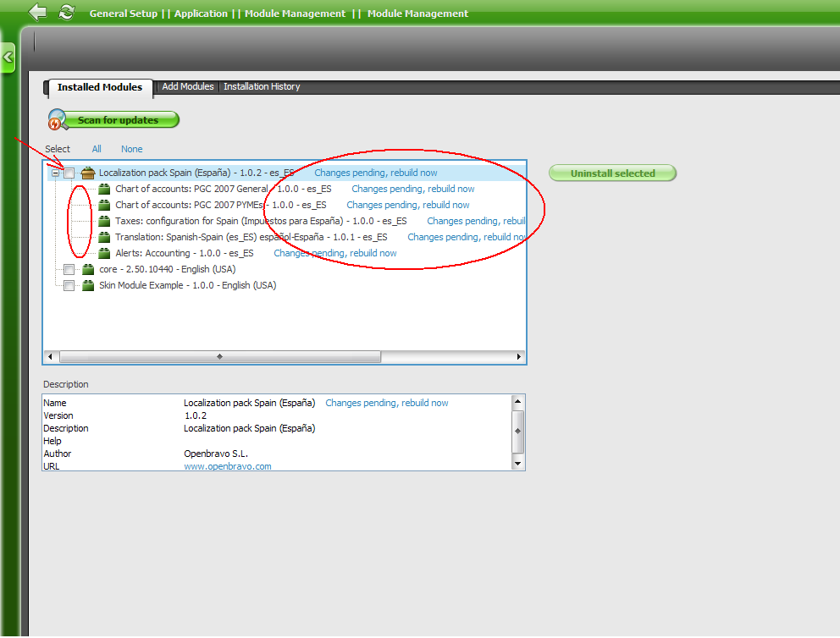Check the core module checkbox
Screen dimensions: 840x638
tap(69, 269)
